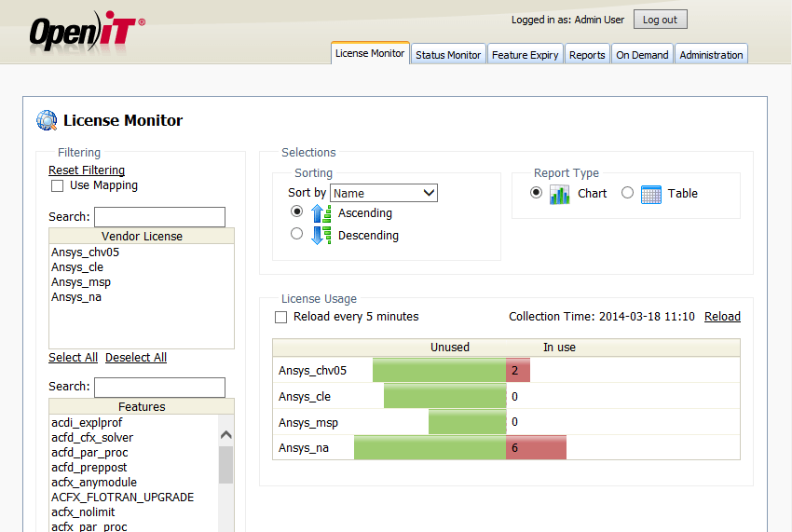792x532 pixels.
Task: Click the Descending sort arrow icon
Action: (321, 236)
